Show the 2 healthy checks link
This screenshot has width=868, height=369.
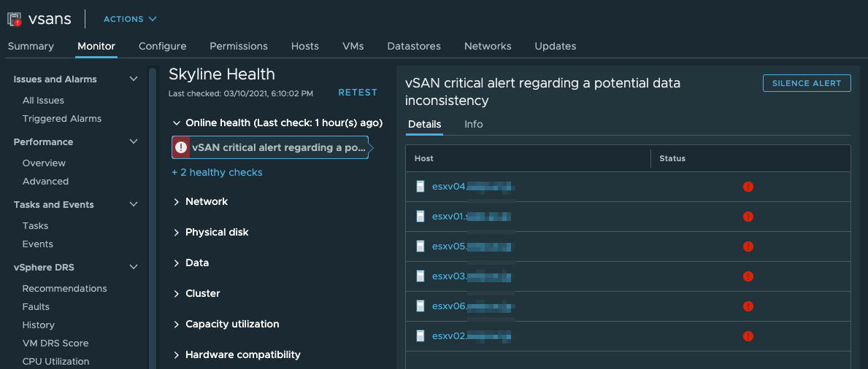pyautogui.click(x=217, y=173)
